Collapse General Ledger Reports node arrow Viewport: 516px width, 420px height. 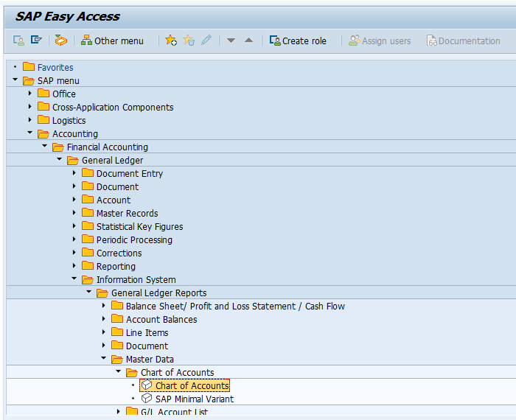[89, 292]
